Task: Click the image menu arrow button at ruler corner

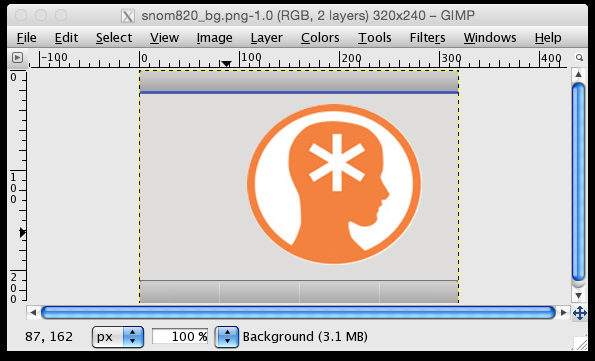Action: click(x=17, y=58)
